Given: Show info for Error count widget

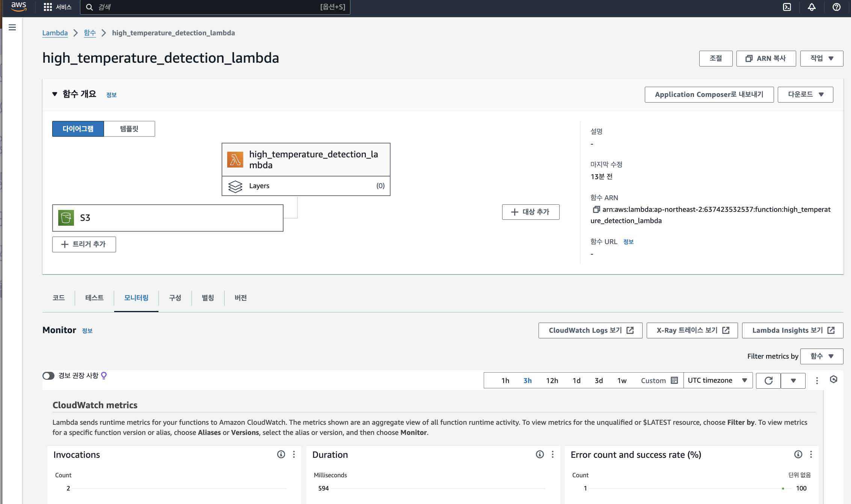Looking at the screenshot, I should [798, 454].
